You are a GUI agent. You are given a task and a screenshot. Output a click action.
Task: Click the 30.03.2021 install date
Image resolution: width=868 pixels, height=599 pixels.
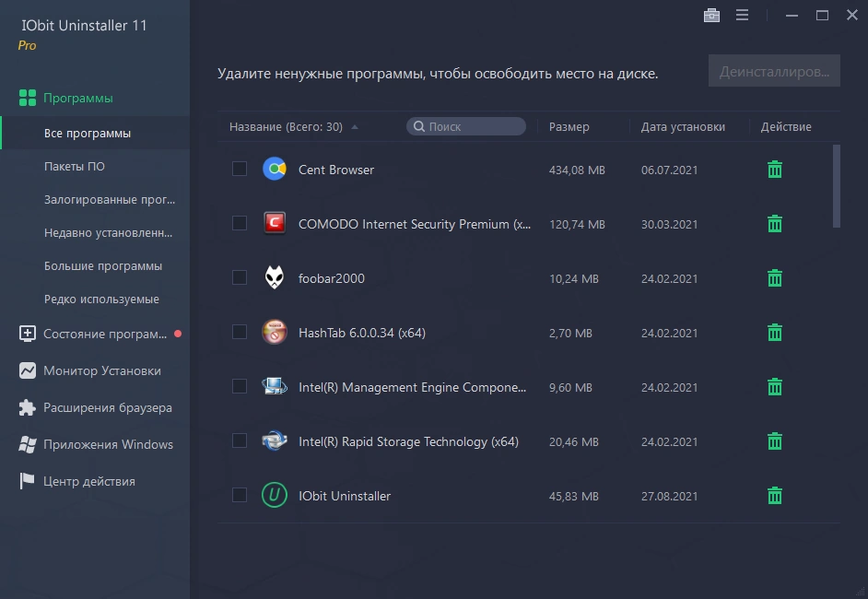coord(669,224)
